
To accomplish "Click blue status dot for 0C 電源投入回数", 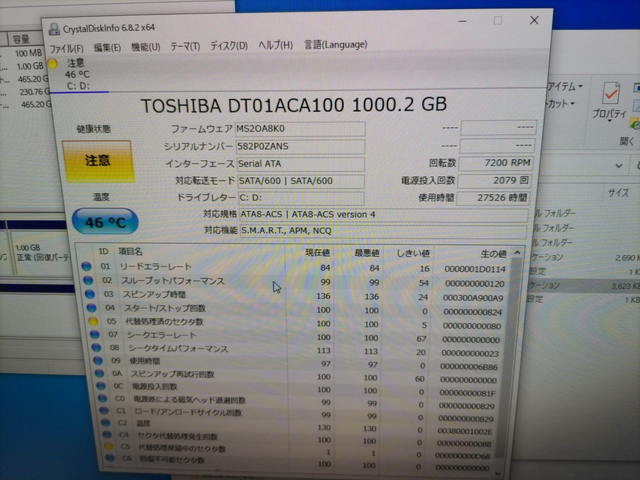I will point(101,386).
